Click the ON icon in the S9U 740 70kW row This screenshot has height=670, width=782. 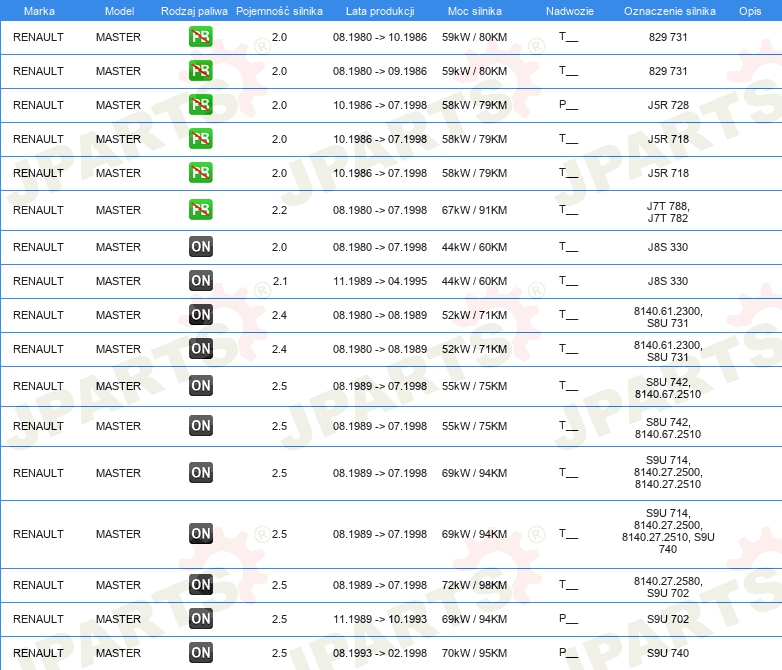coord(200,652)
